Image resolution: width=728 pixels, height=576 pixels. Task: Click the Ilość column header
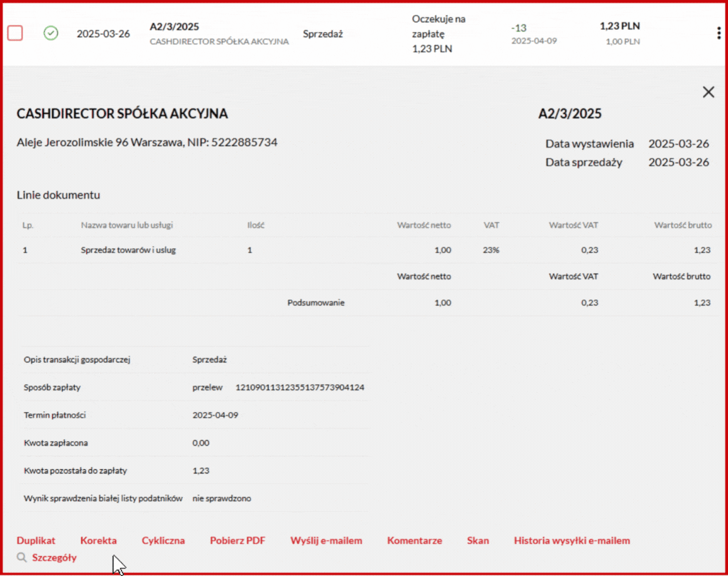coord(256,225)
